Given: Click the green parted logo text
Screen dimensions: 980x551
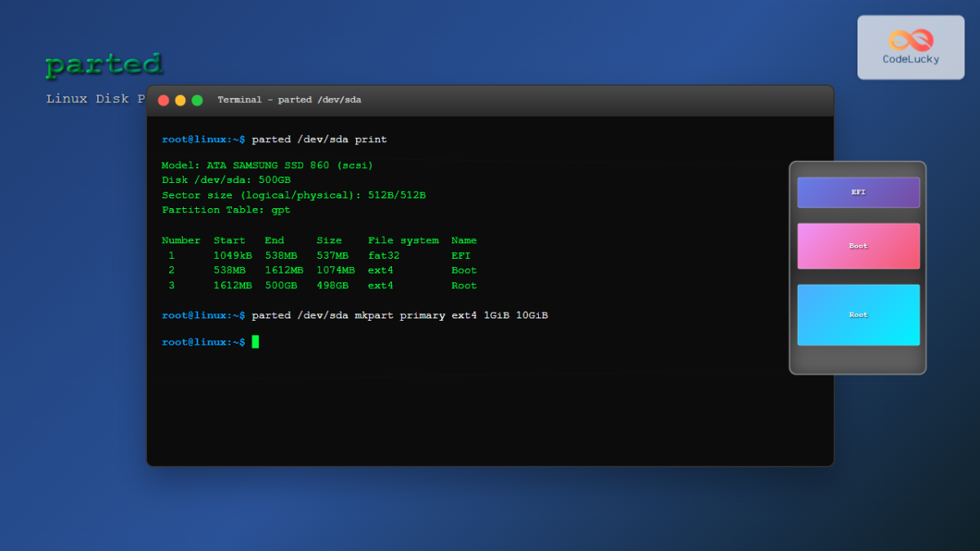Looking at the screenshot, I should point(105,64).
